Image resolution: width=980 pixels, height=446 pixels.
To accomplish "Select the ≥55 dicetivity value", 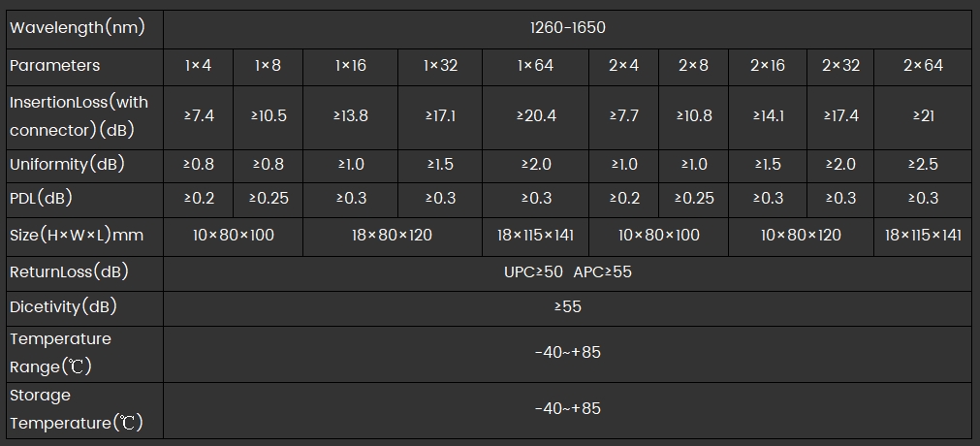I will 567,308.
